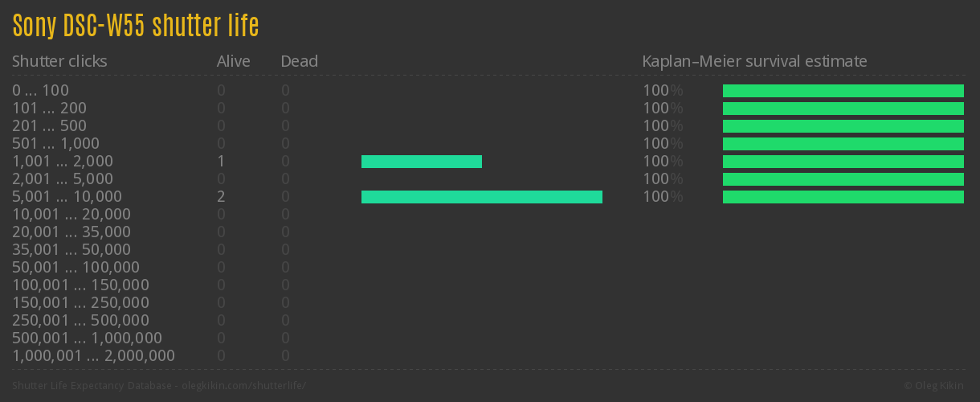Select the Dead column header
Viewport: 980px width, 402px height.
tap(299, 61)
